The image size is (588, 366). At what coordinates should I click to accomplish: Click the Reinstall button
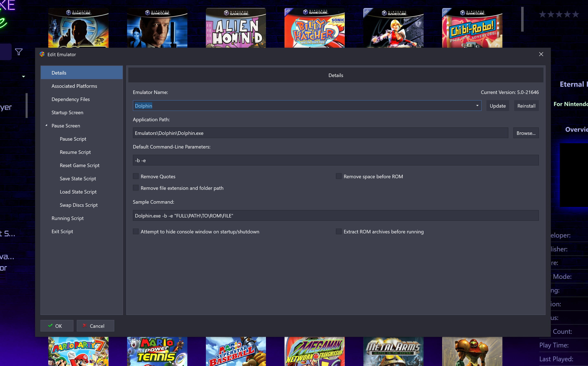526,106
